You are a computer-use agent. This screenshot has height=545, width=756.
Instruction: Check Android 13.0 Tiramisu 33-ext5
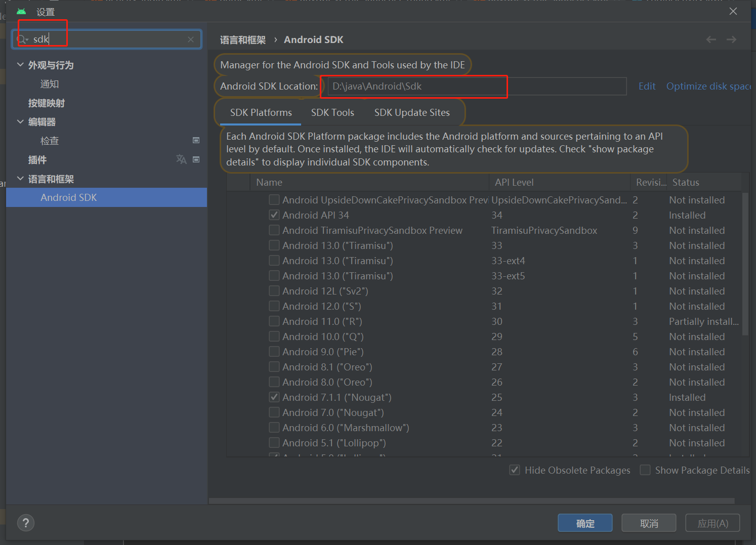point(274,276)
